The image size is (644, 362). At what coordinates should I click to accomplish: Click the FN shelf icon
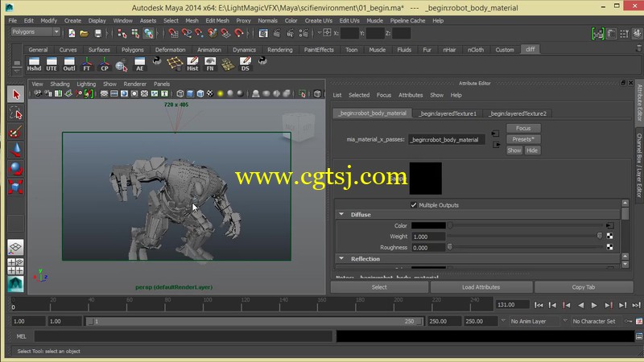(x=210, y=64)
